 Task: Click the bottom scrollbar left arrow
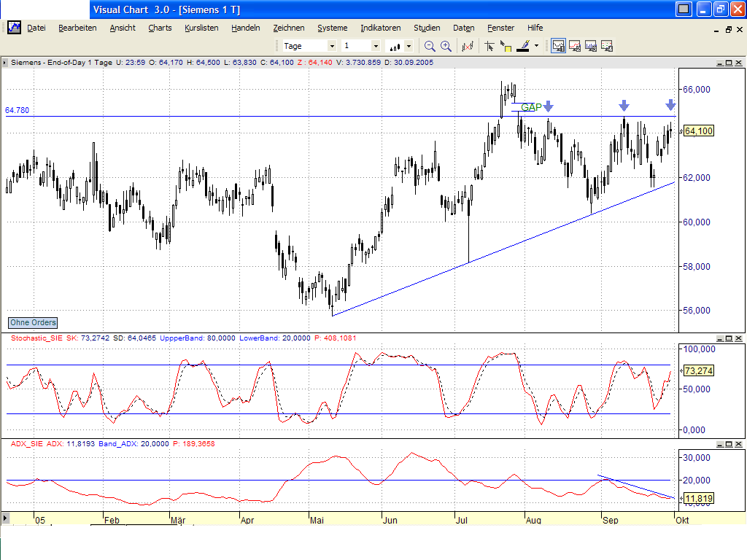5,519
